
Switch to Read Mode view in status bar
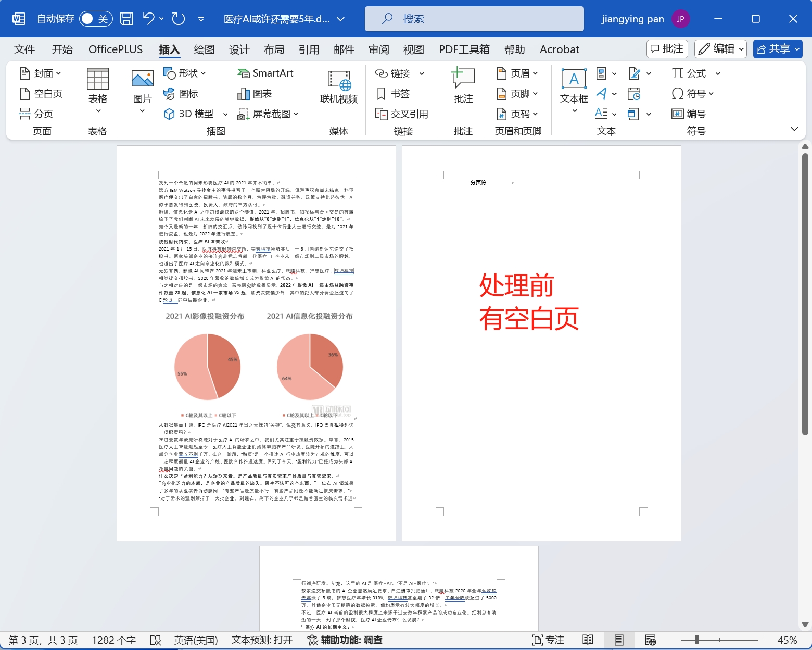coord(588,640)
